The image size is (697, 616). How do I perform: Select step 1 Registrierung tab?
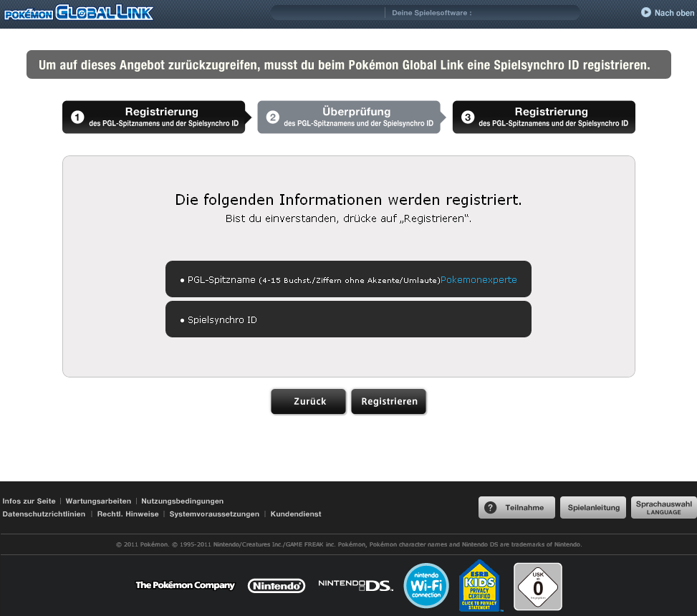coord(154,117)
